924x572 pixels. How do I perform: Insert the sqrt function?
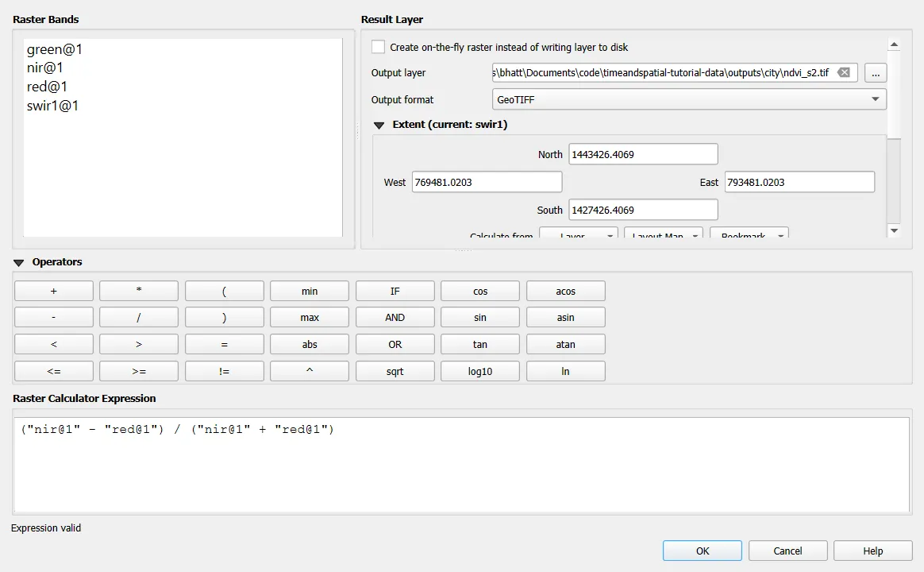(395, 371)
